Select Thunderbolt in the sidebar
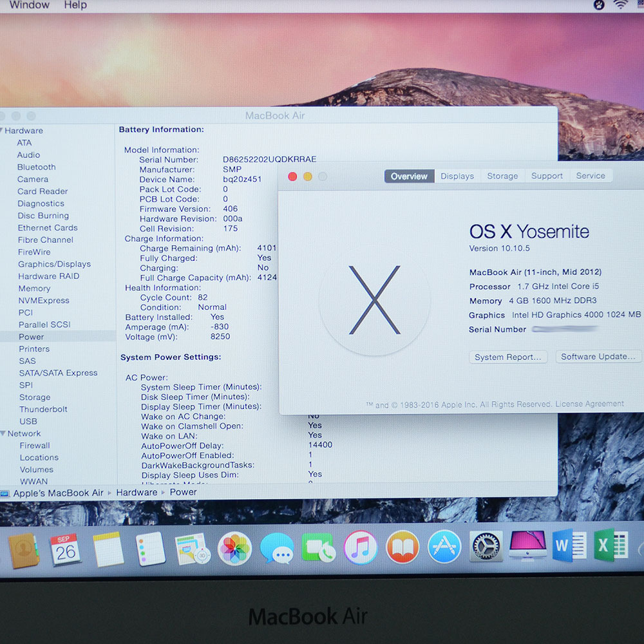This screenshot has width=644, height=644. (43, 409)
